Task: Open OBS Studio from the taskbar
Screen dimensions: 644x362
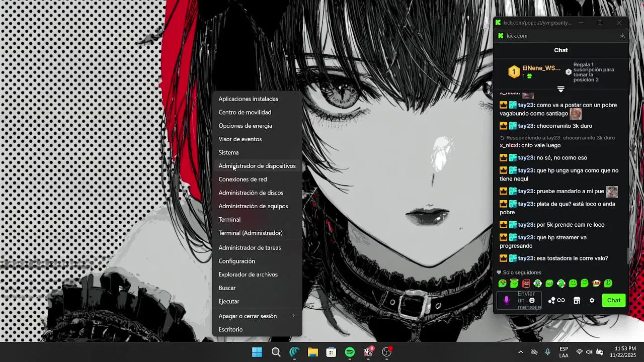Action: click(x=386, y=352)
